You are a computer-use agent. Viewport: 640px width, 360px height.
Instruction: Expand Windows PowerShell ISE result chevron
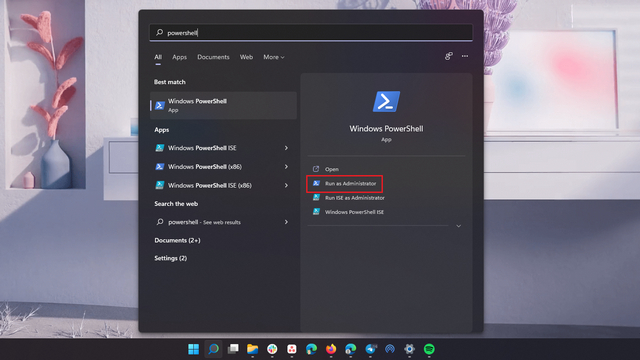click(x=286, y=148)
